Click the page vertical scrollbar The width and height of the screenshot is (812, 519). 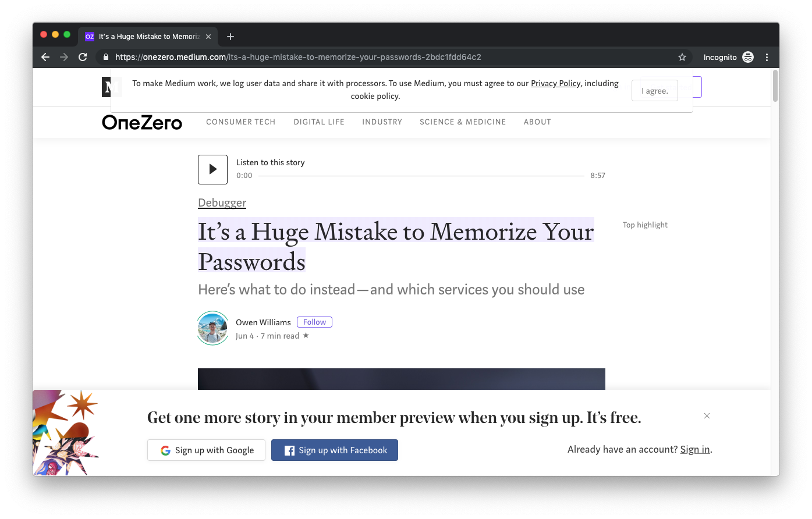[x=775, y=86]
